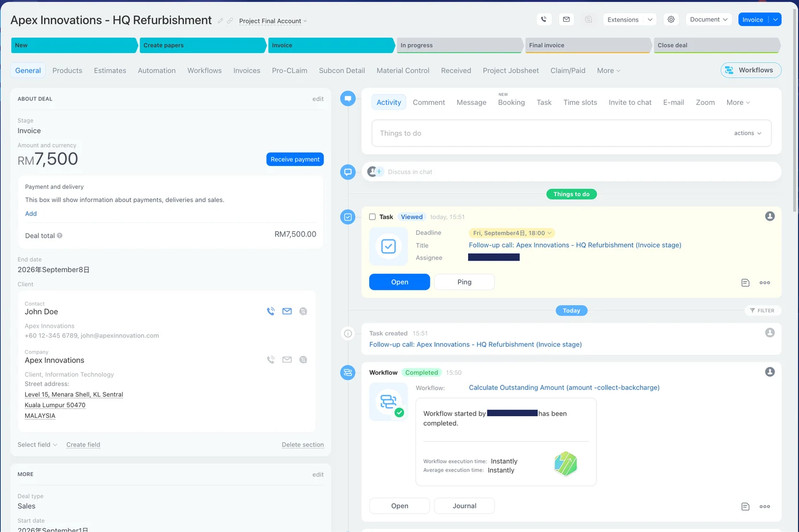Viewport: 799px width, 532px height.
Task: Open the Journal of the workflow
Action: [x=465, y=506]
